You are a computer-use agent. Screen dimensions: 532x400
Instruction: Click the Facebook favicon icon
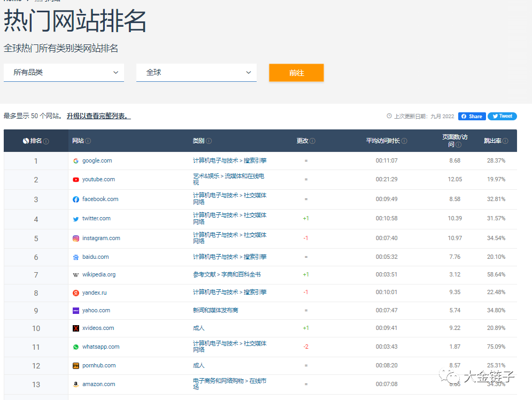(x=76, y=199)
